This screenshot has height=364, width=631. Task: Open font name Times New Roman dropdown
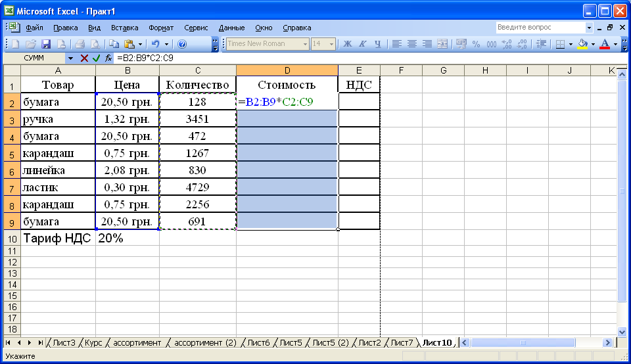(x=305, y=44)
